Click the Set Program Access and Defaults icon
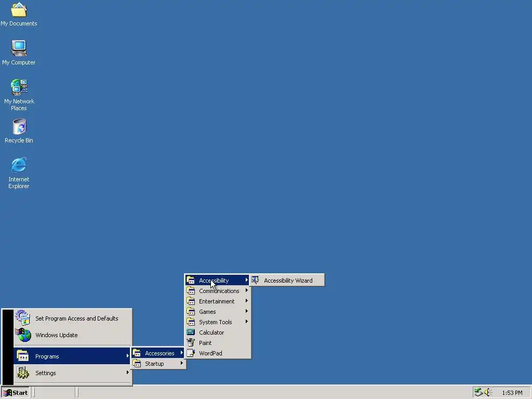 (x=23, y=317)
